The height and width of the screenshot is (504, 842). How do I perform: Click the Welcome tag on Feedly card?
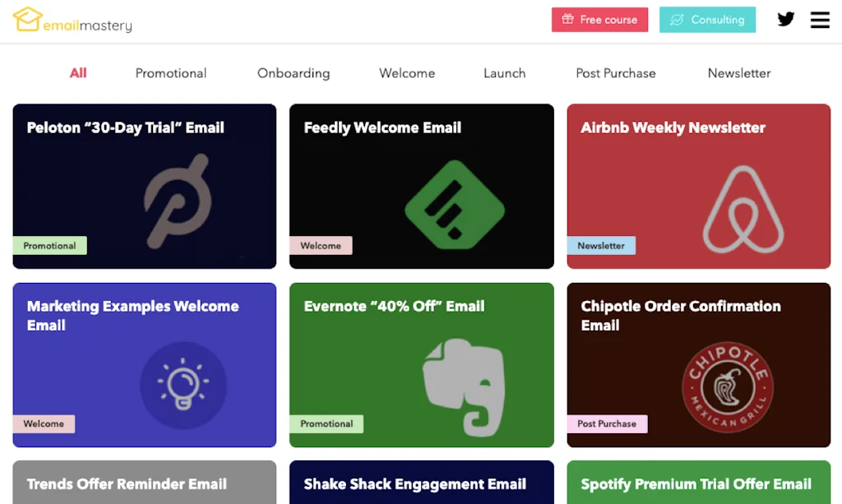click(x=321, y=245)
